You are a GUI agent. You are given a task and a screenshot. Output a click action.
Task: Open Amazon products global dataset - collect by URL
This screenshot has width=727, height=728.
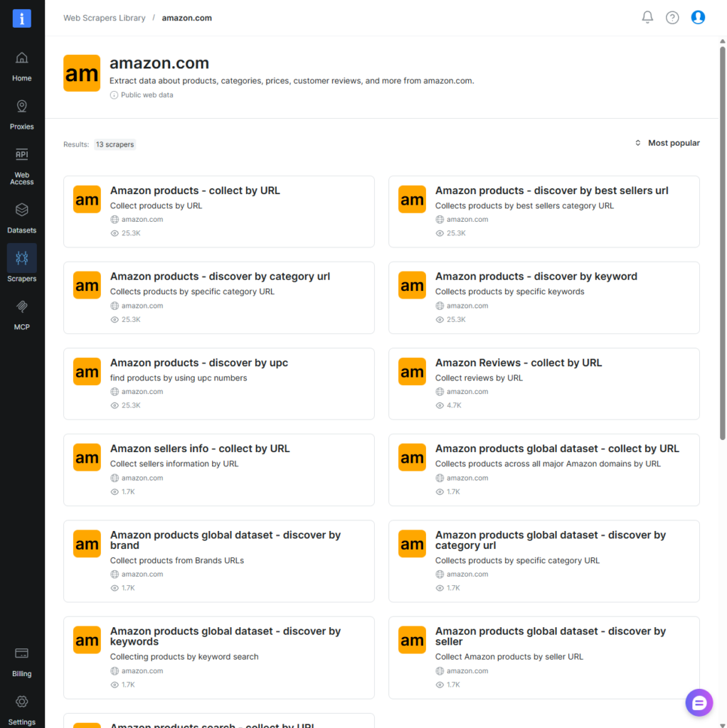(x=557, y=449)
